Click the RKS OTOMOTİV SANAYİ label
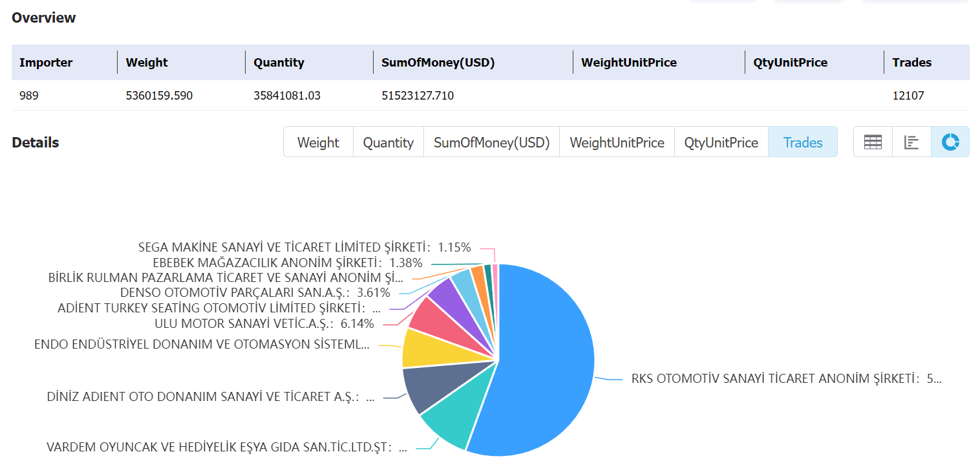980x465 pixels. pos(787,378)
